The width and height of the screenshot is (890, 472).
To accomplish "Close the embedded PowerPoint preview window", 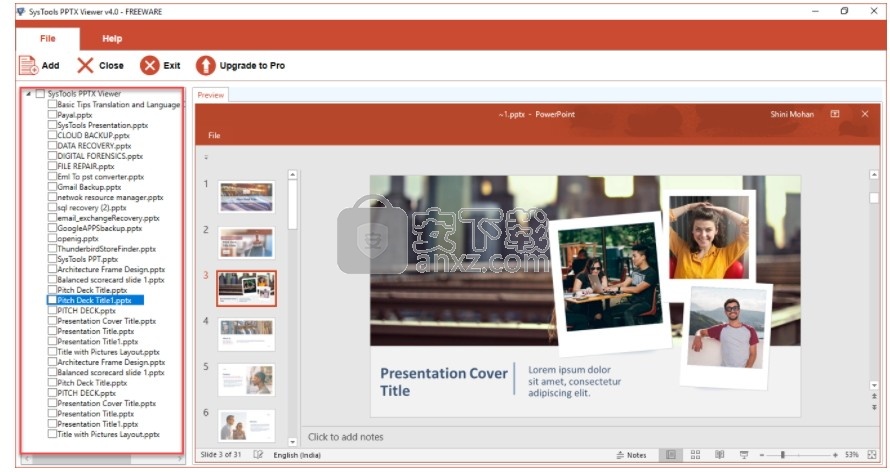I will (x=865, y=114).
